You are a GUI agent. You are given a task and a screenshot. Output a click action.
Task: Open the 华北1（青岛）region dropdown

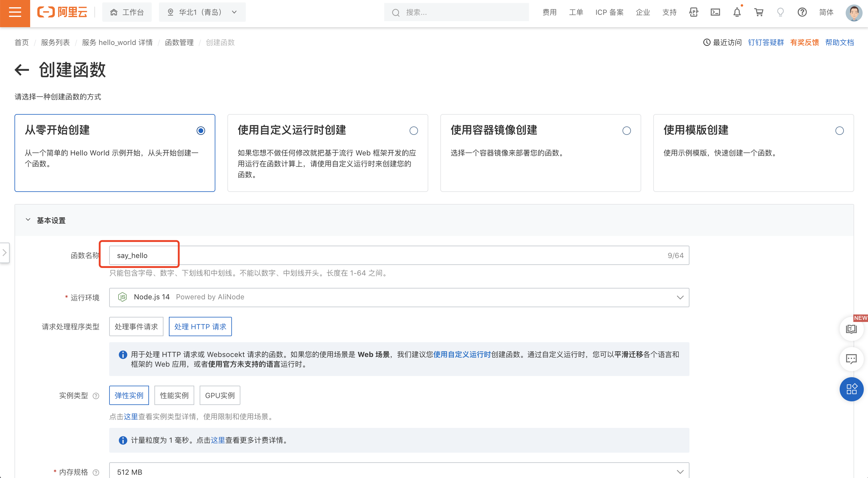coord(202,12)
